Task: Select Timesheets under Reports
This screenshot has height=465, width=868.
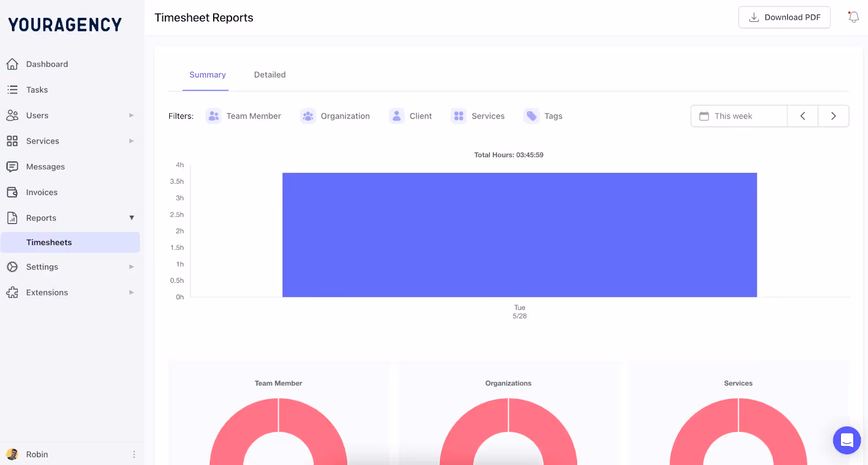Action: (71, 242)
